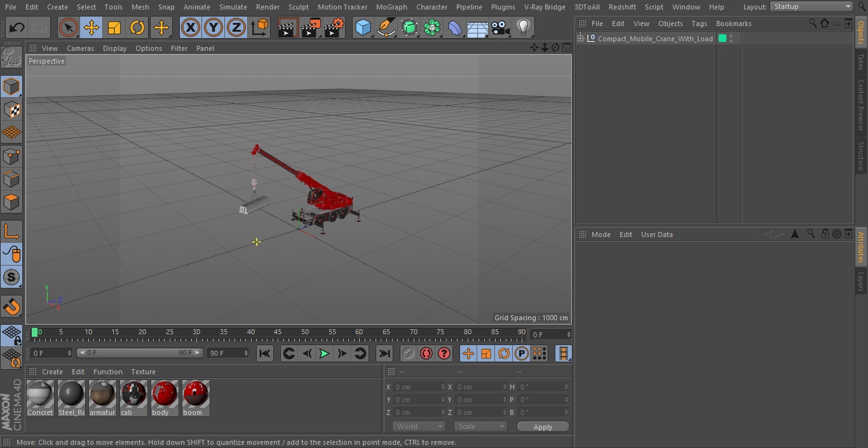Click the Spline pen tool icon
The height and width of the screenshot is (448, 868).
coord(386,27)
